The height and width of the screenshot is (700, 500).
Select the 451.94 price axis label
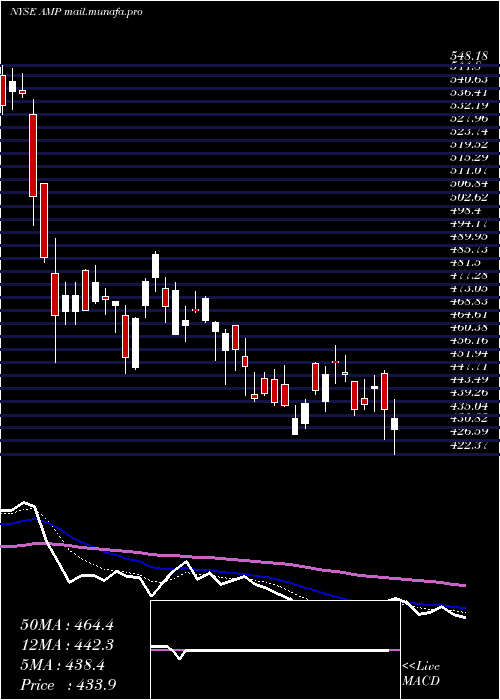[468, 354]
